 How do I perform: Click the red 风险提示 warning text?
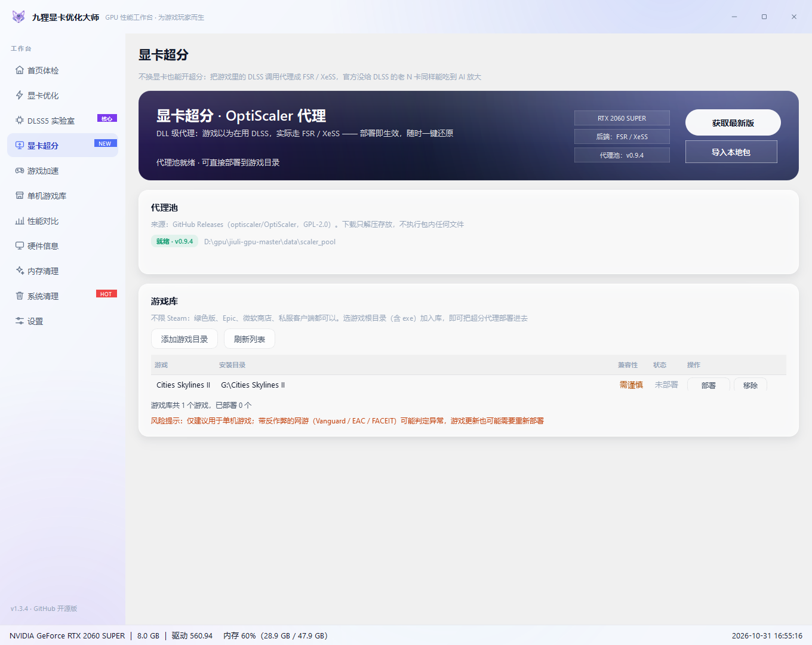coord(347,421)
